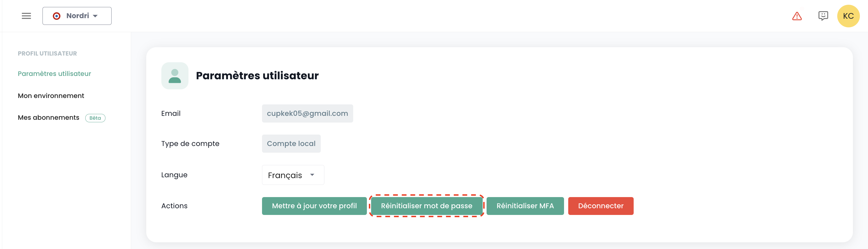Viewport: 868px width, 249px height.
Task: Expand the Français language dropdown
Action: click(293, 175)
